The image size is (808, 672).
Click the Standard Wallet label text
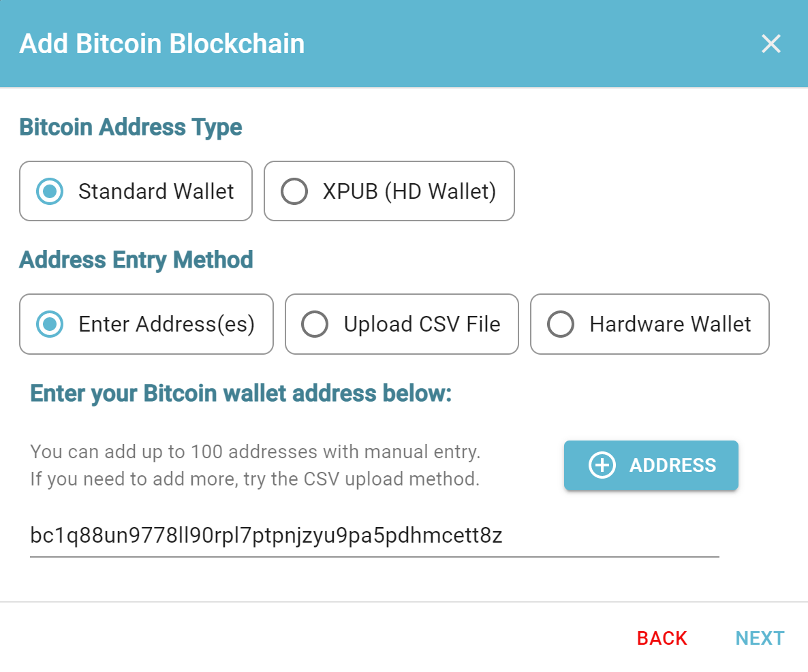[156, 191]
